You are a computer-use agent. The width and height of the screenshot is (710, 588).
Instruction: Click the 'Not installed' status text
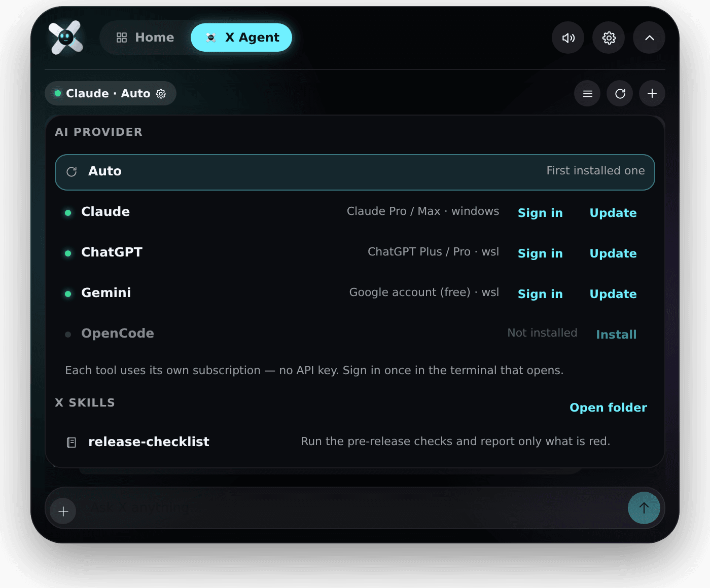point(542,333)
